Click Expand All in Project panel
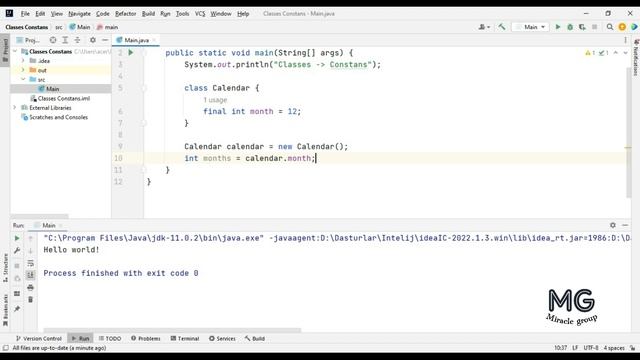 [65, 40]
